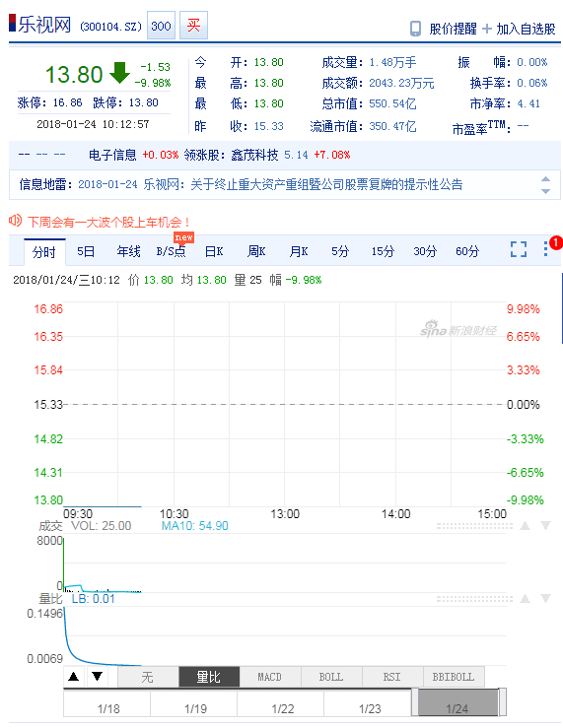Viewport: 563px width, 728px height.
Task: Switch to the 日K chart tab
Action: tap(214, 251)
